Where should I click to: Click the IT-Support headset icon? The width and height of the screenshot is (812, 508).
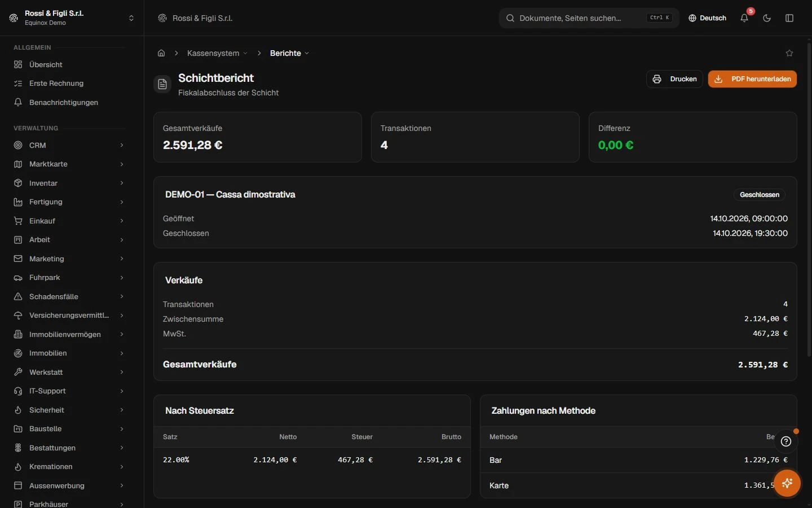pos(18,391)
